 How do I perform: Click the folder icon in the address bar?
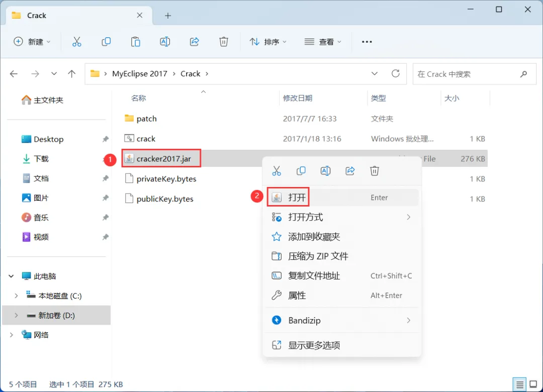(95, 73)
